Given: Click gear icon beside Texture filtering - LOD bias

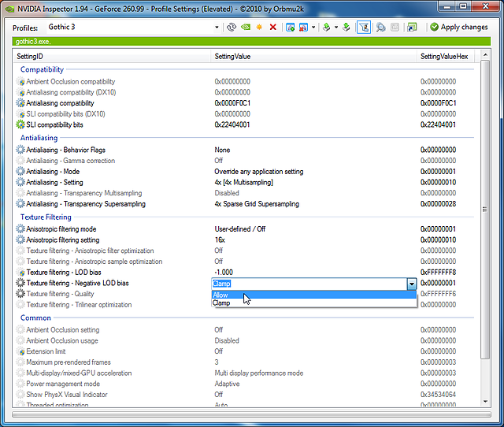Looking at the screenshot, I should coord(21,273).
